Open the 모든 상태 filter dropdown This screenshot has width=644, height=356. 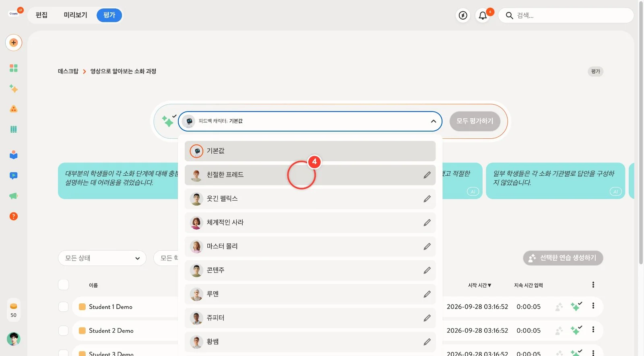point(102,258)
